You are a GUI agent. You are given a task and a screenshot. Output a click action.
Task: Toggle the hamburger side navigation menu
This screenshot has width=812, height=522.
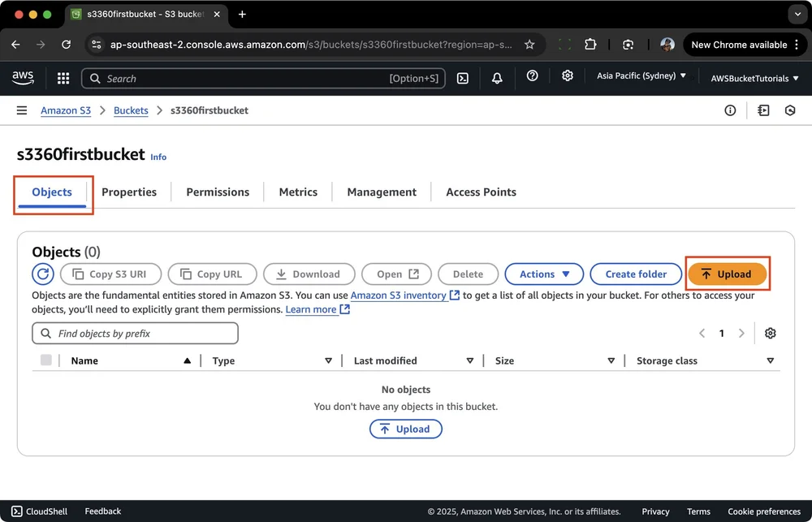22,110
